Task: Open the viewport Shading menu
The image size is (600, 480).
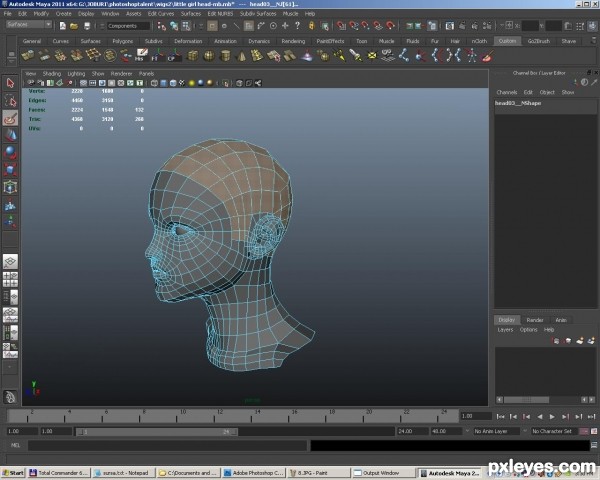Action: pyautogui.click(x=52, y=74)
